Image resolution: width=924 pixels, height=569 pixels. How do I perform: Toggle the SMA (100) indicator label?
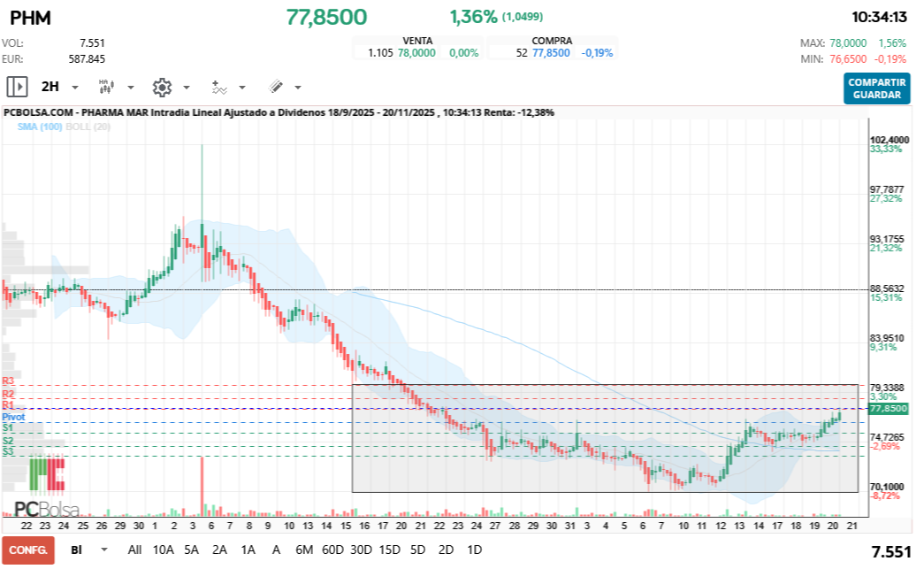pos(39,127)
